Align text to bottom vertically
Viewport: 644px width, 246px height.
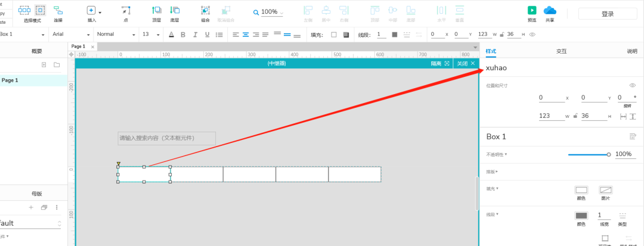pyautogui.click(x=297, y=36)
